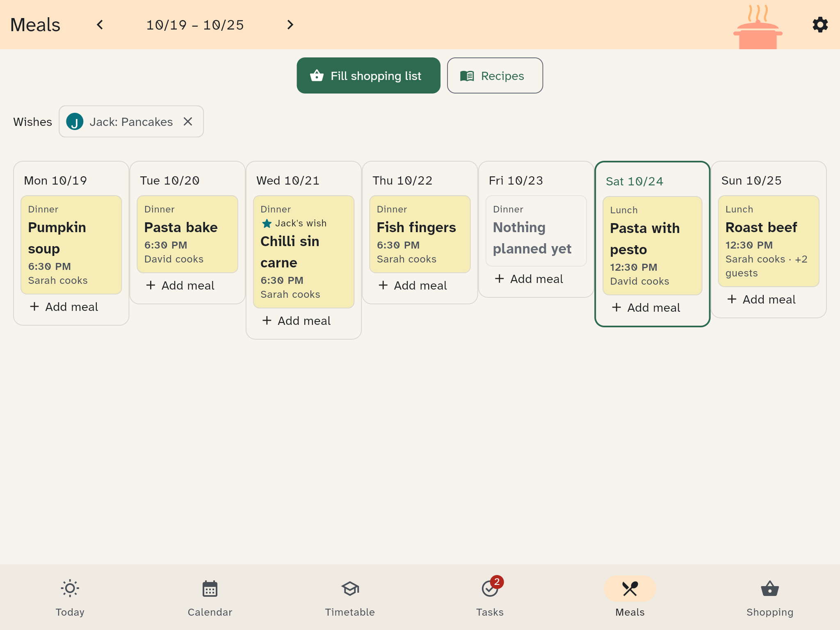The height and width of the screenshot is (630, 840).
Task: Click the Fri 10/23 day heading
Action: pyautogui.click(x=516, y=180)
